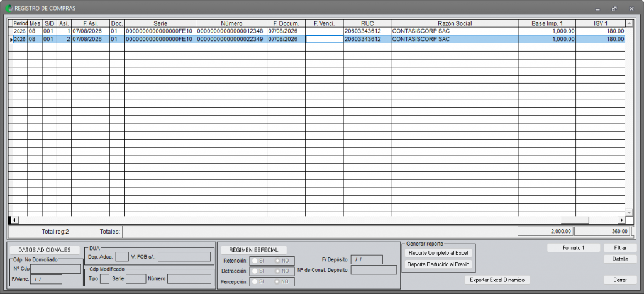Screen dimensions: 644x294
Task: Click horizontal scrollbar right arrow
Action: click(x=621, y=220)
